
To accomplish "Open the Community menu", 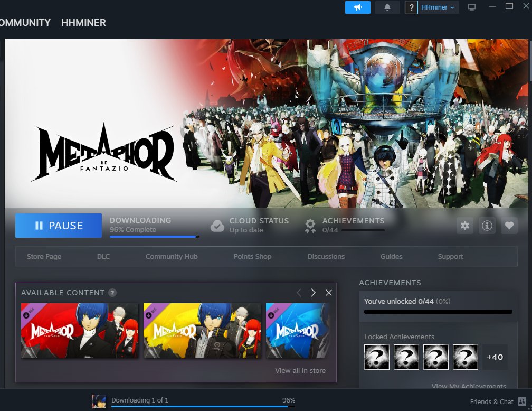I will coord(25,22).
